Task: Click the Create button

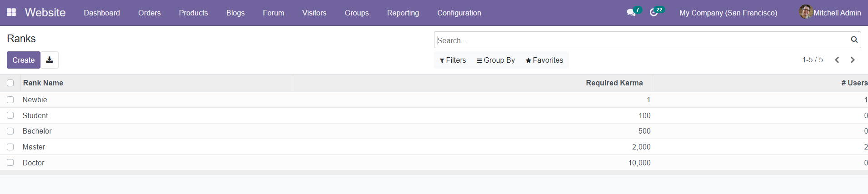Action: (x=24, y=60)
